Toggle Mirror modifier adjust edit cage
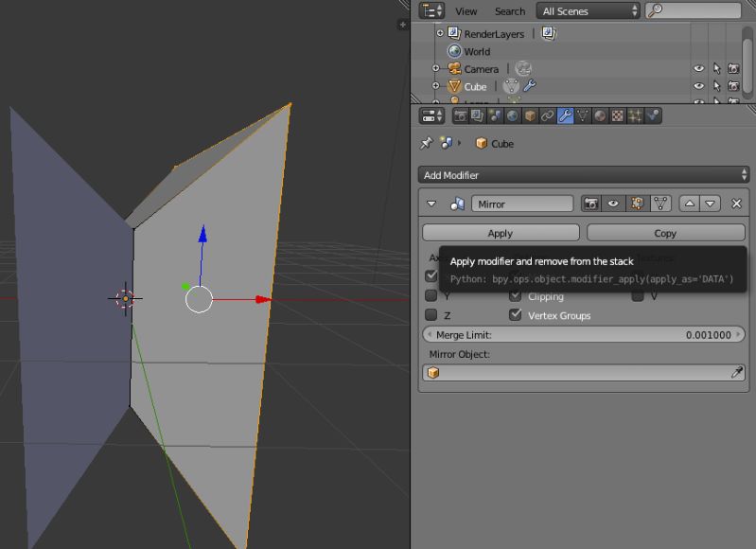 (x=660, y=204)
